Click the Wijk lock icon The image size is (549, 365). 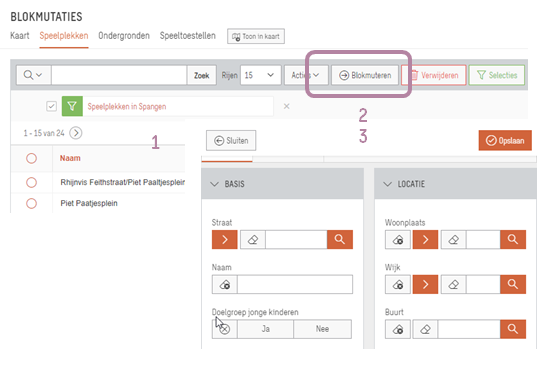coord(398,284)
